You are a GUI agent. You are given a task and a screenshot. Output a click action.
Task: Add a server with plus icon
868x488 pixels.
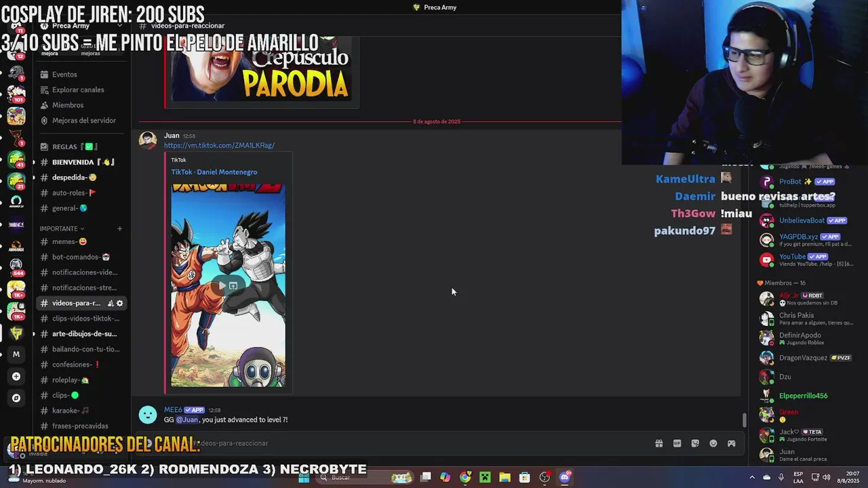coord(16,376)
